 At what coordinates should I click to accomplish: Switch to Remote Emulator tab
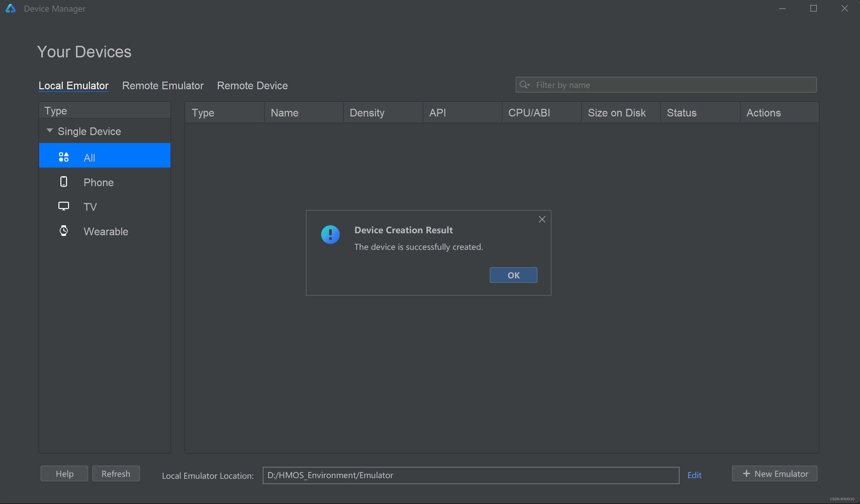coord(163,86)
